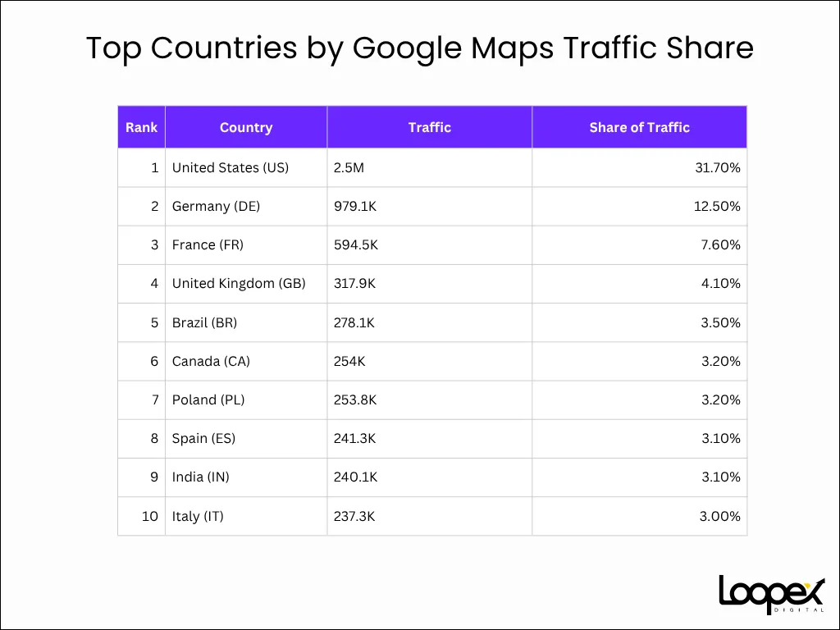Image resolution: width=840 pixels, height=630 pixels.
Task: Click rank number 1 in United States row
Action: click(155, 167)
